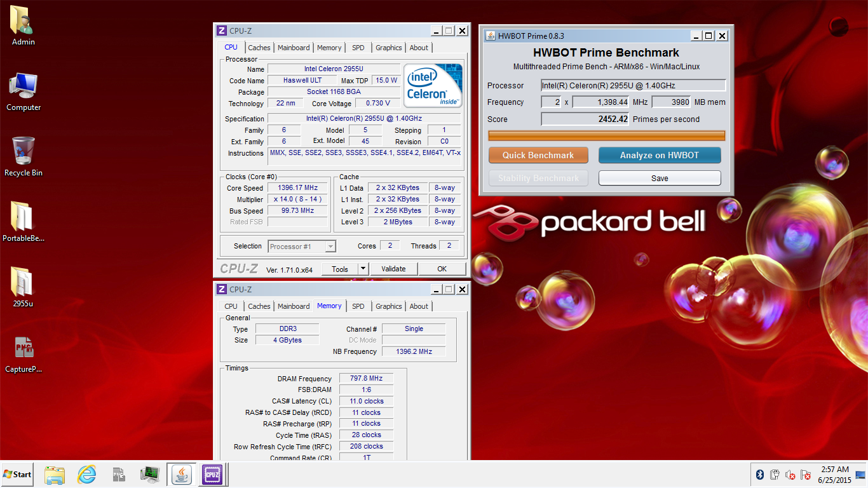Click the memory Type value DDR3
The image size is (868, 488).
click(x=288, y=329)
